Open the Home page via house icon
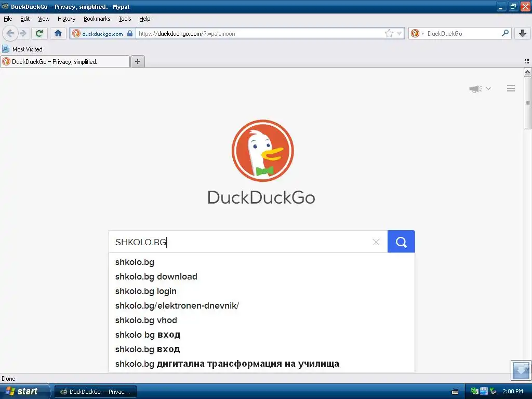 pyautogui.click(x=58, y=33)
